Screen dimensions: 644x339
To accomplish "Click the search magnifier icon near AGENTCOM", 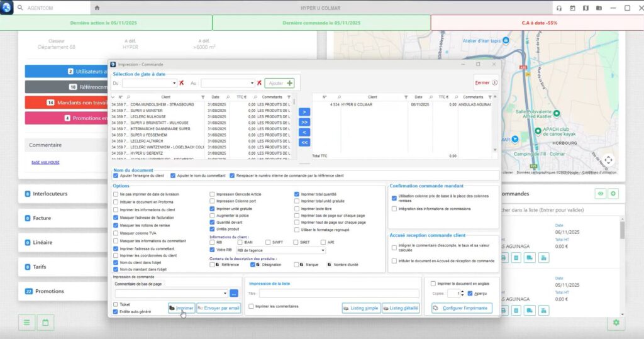I will 20,8.
